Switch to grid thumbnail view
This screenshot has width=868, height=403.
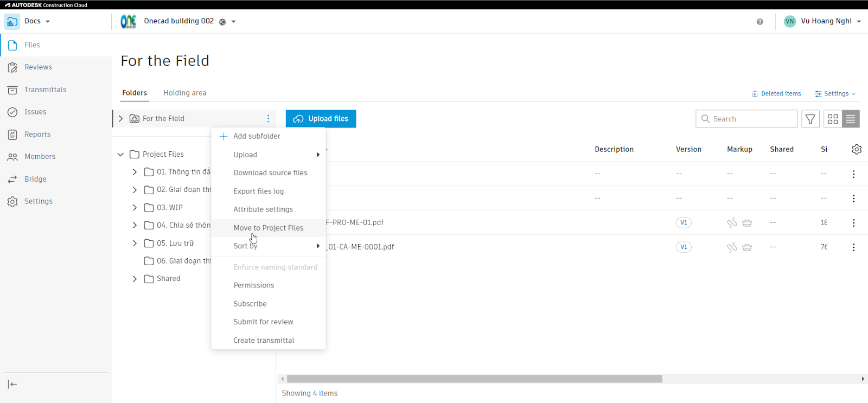833,119
